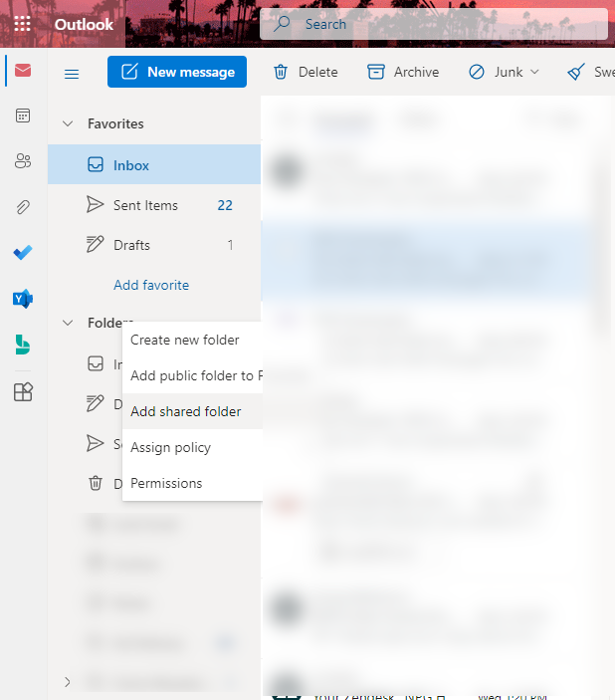
Task: Open the Microsoft 365 app launcher
Action: tap(22, 24)
